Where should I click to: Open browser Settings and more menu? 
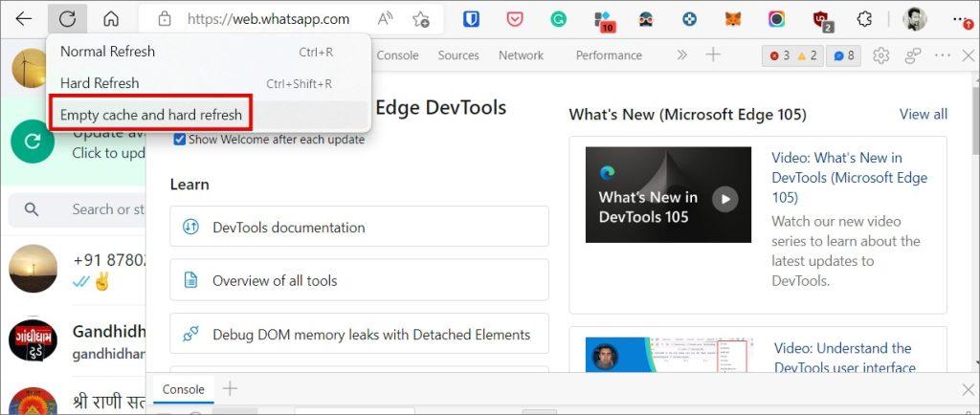(963, 19)
